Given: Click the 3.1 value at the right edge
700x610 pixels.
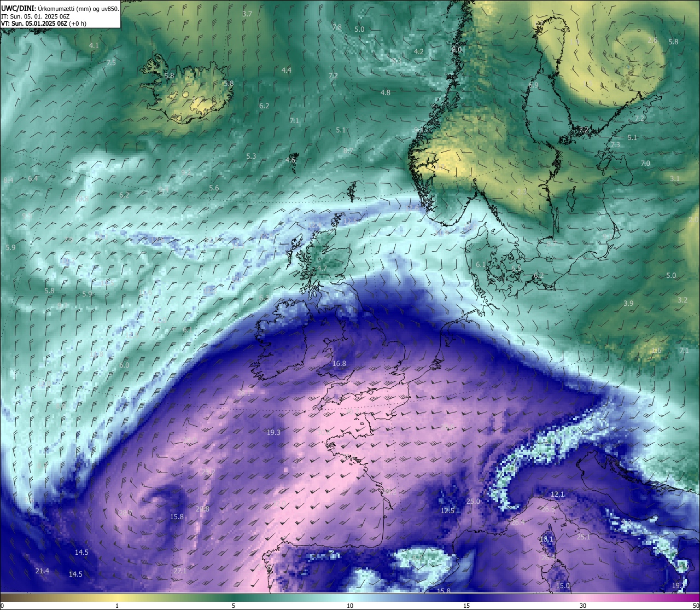Looking at the screenshot, I should coord(675,179).
